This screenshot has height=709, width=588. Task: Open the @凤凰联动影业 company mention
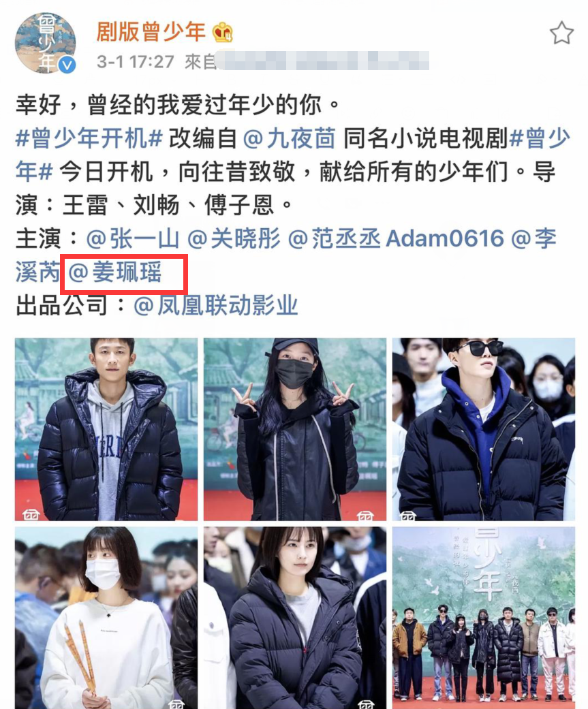pos(216,306)
